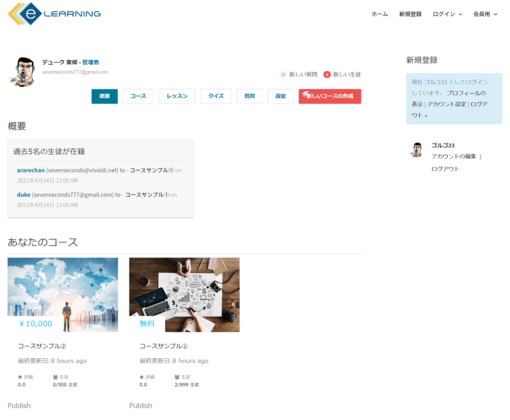Open the コースサンプル① course title under thumbnail

point(164,346)
